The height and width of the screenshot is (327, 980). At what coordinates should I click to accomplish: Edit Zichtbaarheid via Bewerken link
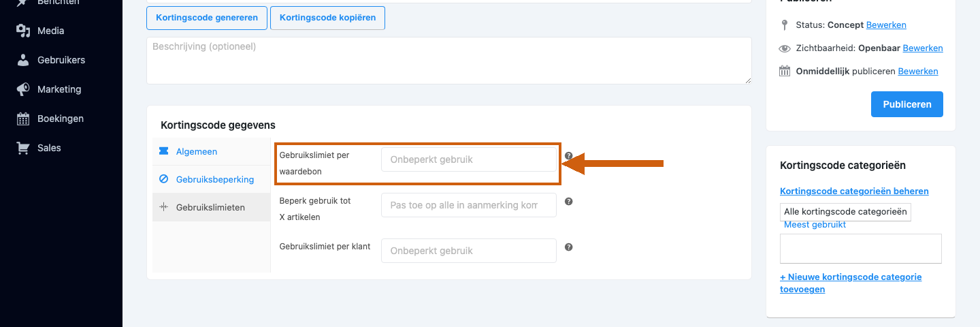[x=923, y=48]
